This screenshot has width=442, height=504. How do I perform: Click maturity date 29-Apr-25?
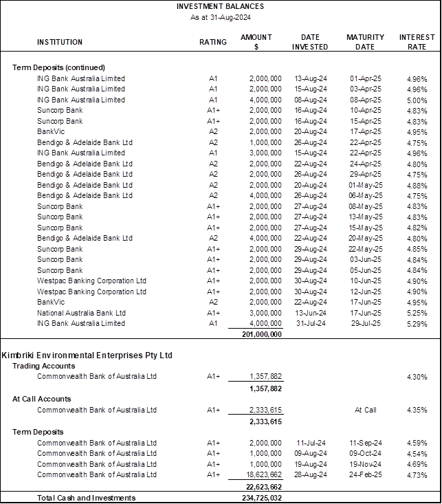(x=366, y=174)
